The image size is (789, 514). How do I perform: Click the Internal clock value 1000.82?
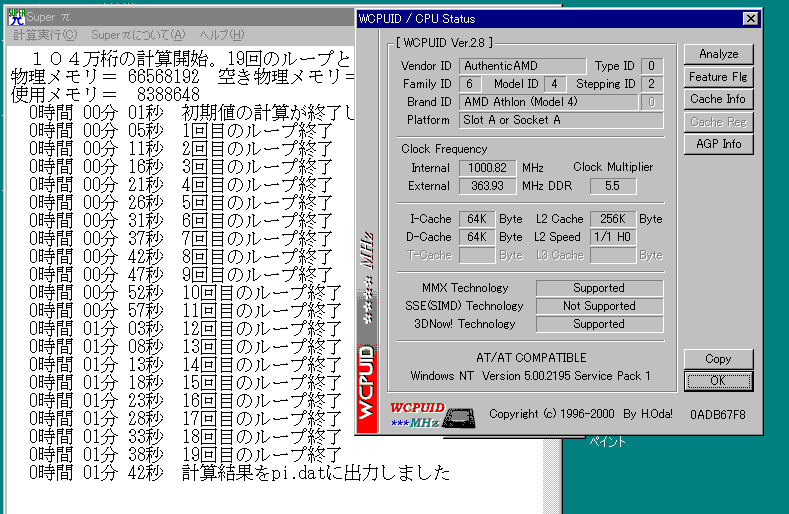coord(487,168)
